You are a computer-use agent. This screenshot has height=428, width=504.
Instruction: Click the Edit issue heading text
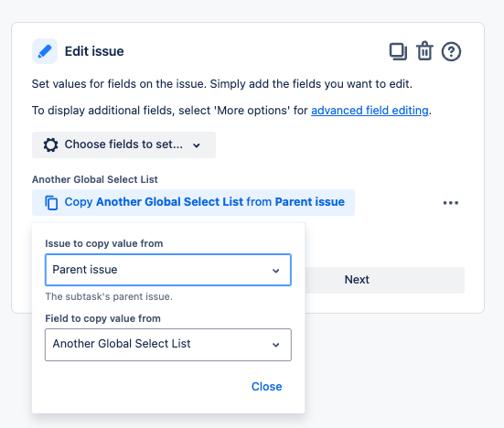[x=94, y=51]
